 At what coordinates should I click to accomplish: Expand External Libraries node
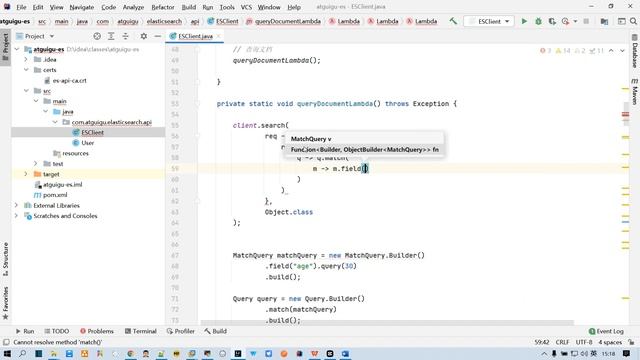point(17,205)
